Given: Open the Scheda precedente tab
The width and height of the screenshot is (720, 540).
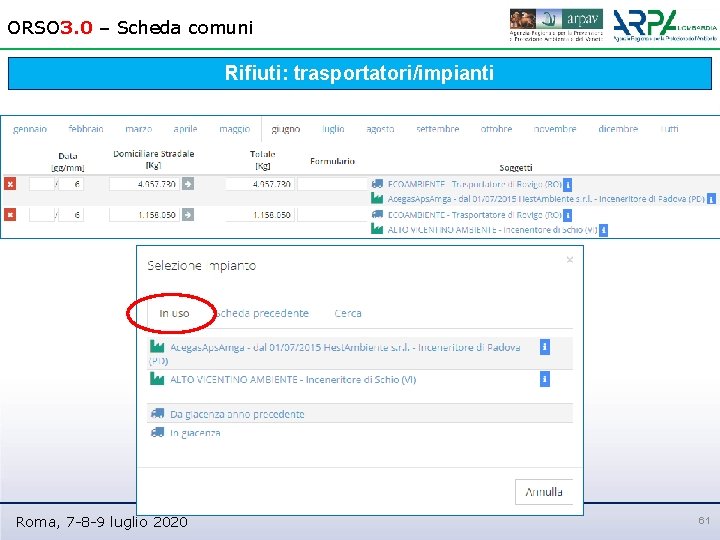Looking at the screenshot, I should pos(262,313).
